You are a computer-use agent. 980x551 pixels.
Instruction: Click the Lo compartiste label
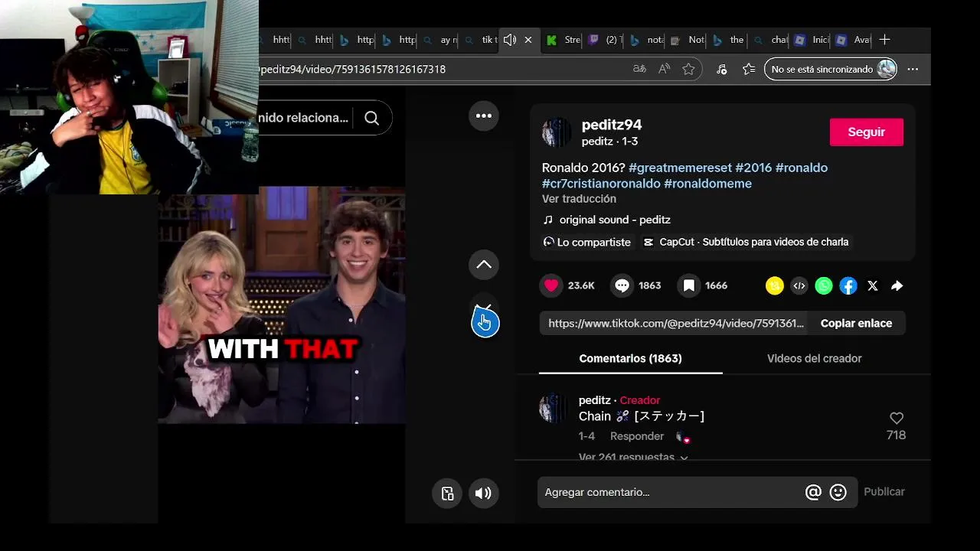click(586, 242)
